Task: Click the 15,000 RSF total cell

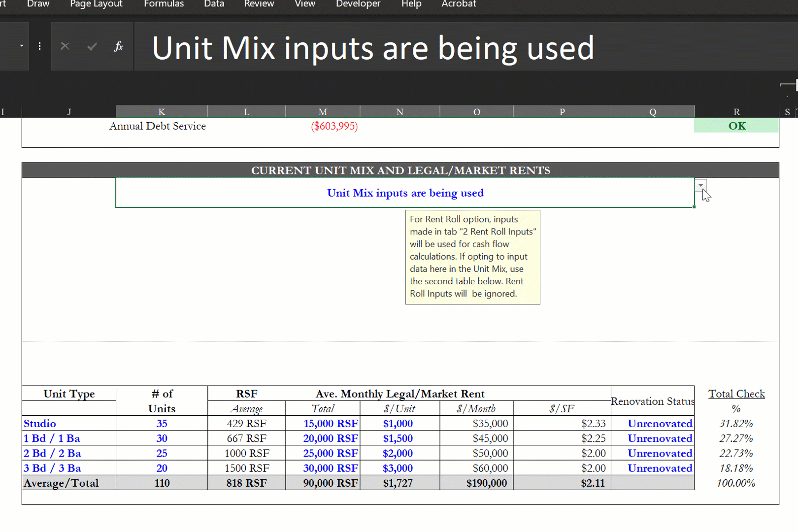Action: (x=323, y=423)
